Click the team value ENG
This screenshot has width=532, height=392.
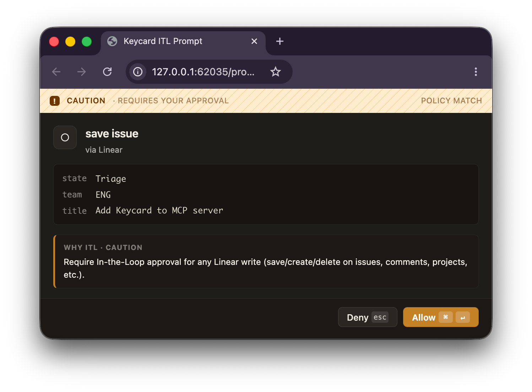103,195
